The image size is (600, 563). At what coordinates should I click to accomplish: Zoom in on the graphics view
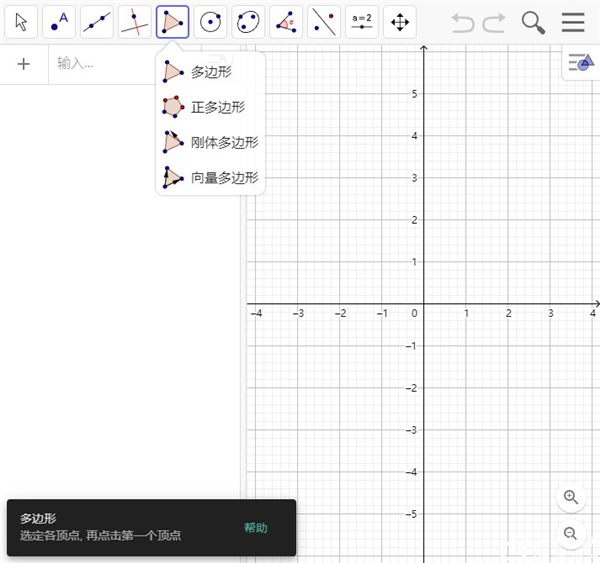(571, 497)
